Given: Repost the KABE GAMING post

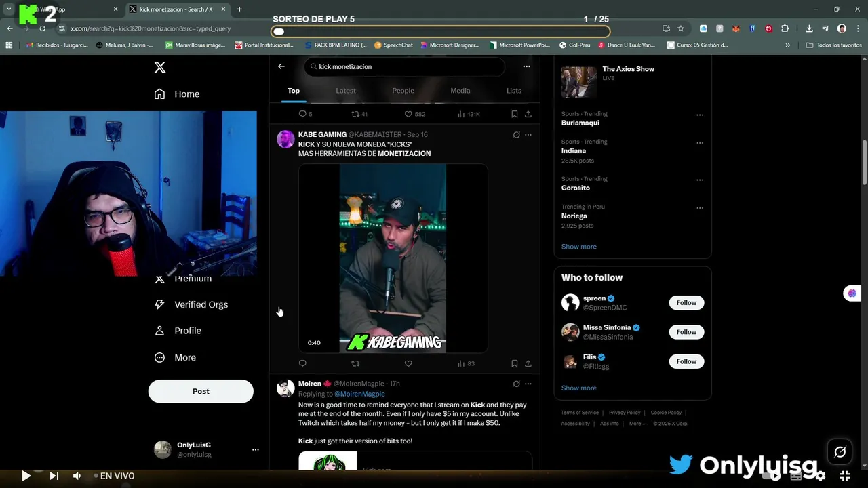Looking at the screenshot, I should click(355, 363).
